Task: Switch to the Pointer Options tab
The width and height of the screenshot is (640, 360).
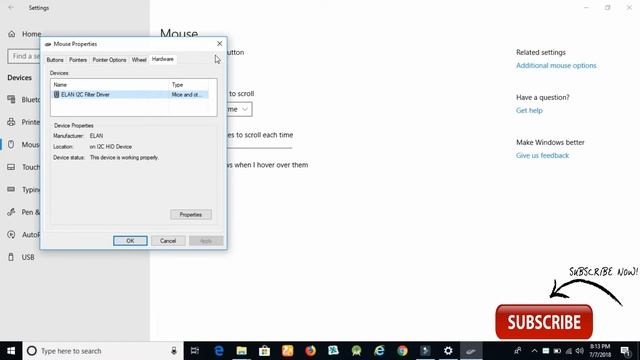Action: point(109,60)
